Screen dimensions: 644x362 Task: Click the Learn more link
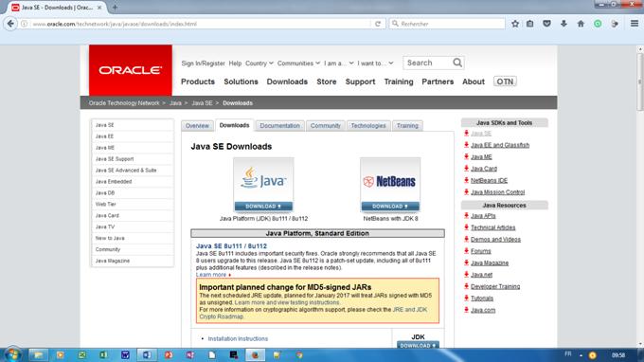point(211,275)
